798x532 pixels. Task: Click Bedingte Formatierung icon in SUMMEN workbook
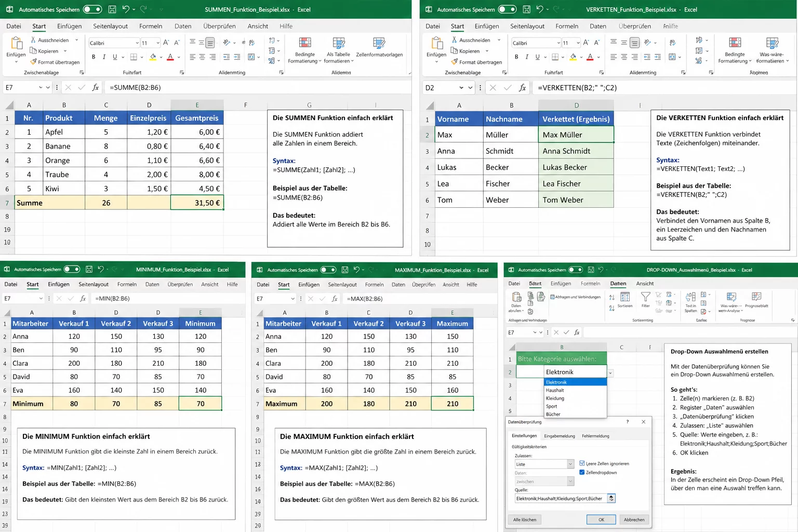tap(305, 43)
